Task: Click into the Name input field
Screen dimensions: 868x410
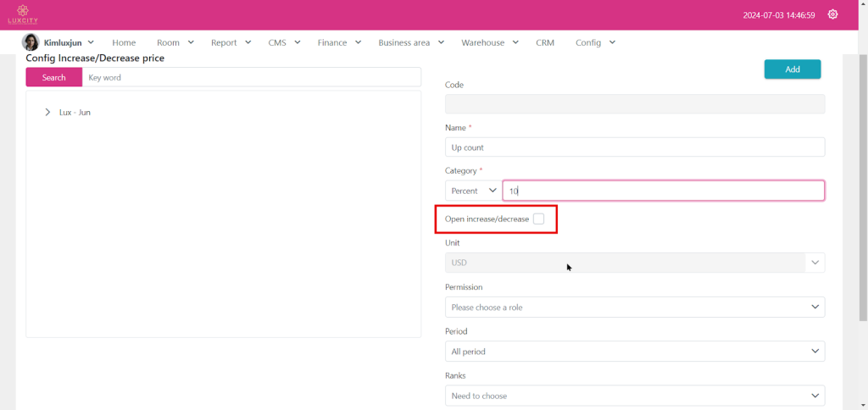Action: click(x=634, y=147)
